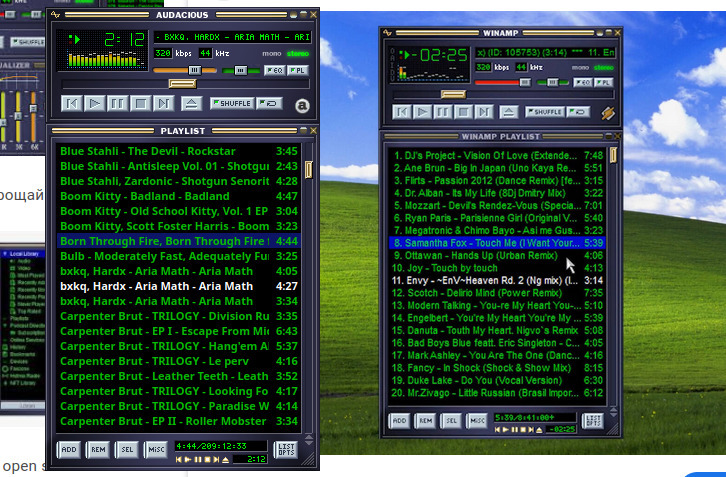Click Audacious spectrum visualizer display
Screen dimensions: 726x477
coord(106,59)
